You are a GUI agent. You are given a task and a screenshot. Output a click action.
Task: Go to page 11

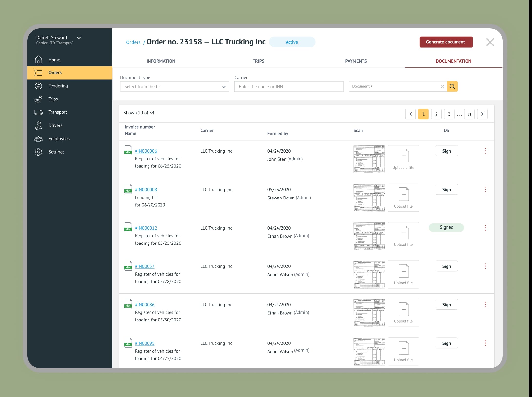(x=469, y=114)
